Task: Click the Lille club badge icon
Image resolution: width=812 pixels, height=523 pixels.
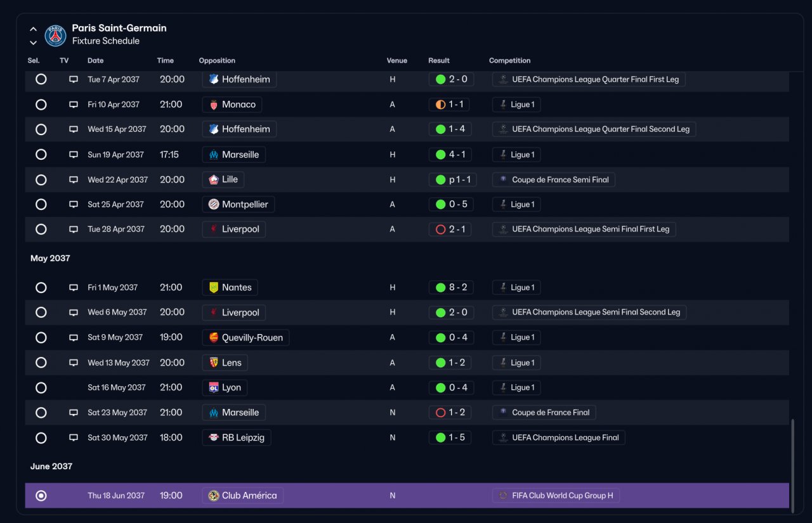Action: point(214,179)
